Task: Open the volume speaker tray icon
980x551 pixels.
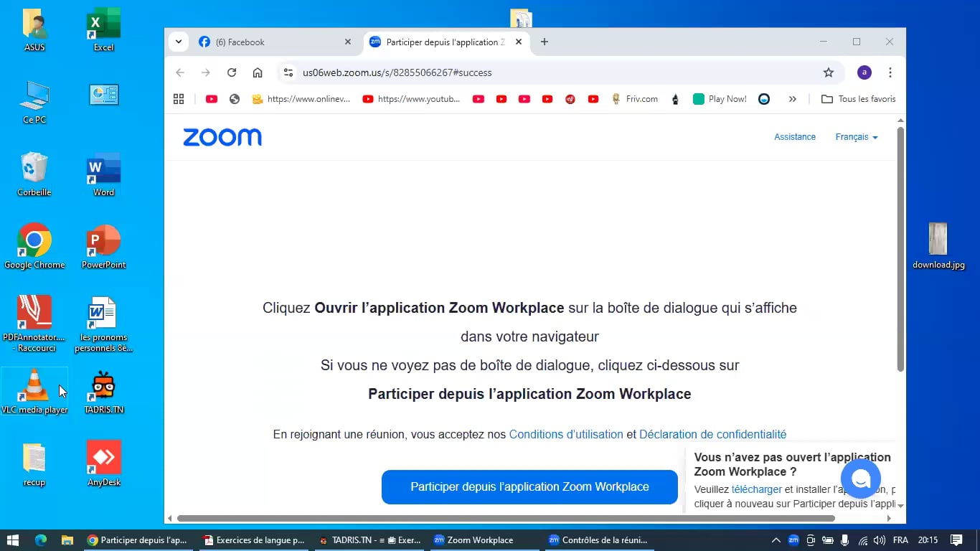Action: [880, 540]
